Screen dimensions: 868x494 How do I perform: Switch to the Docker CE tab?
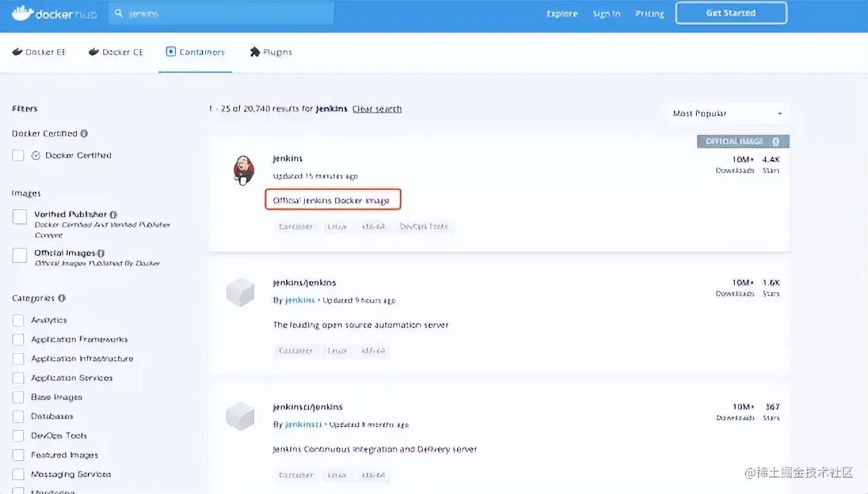(116, 52)
